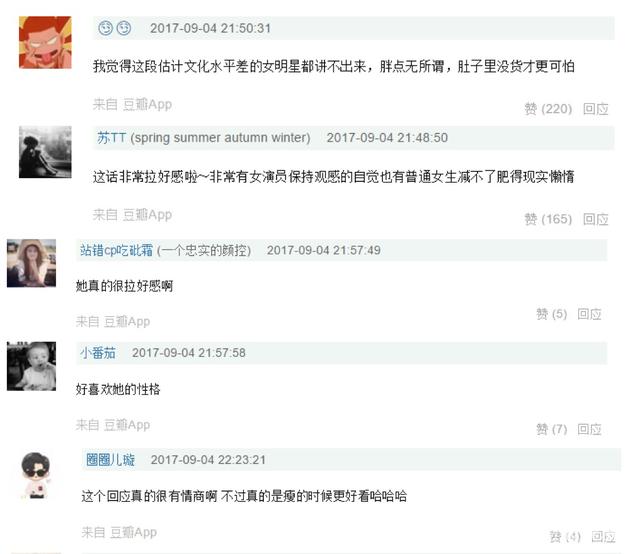Like 小番茄's comment with 7 likes
This screenshot has height=554, width=630.
coord(552,429)
